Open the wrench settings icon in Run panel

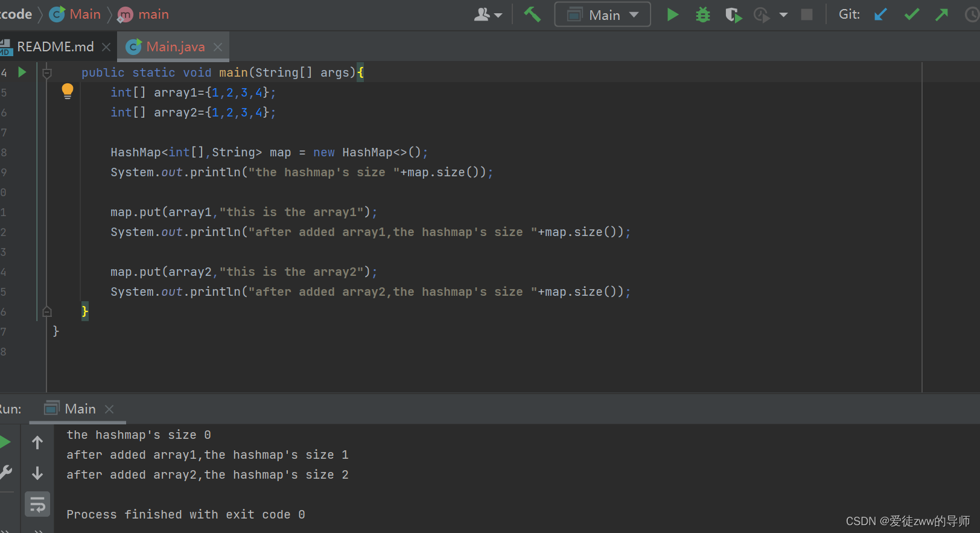(x=5, y=472)
